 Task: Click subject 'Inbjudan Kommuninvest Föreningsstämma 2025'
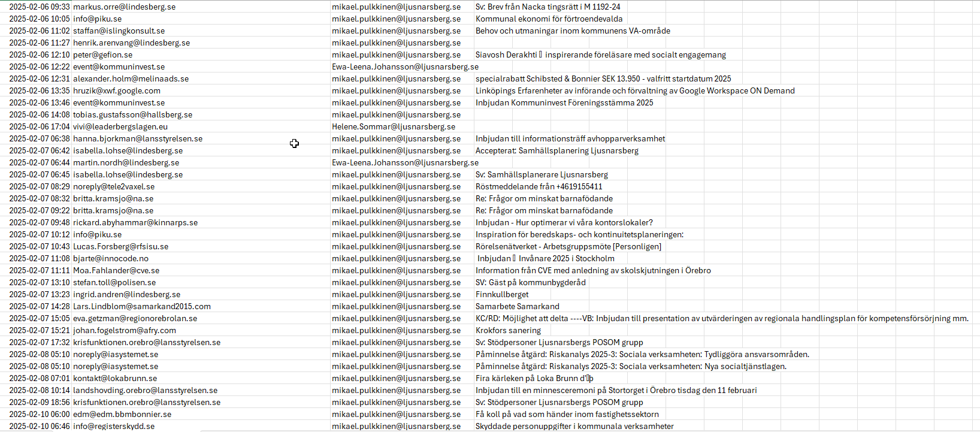(564, 102)
